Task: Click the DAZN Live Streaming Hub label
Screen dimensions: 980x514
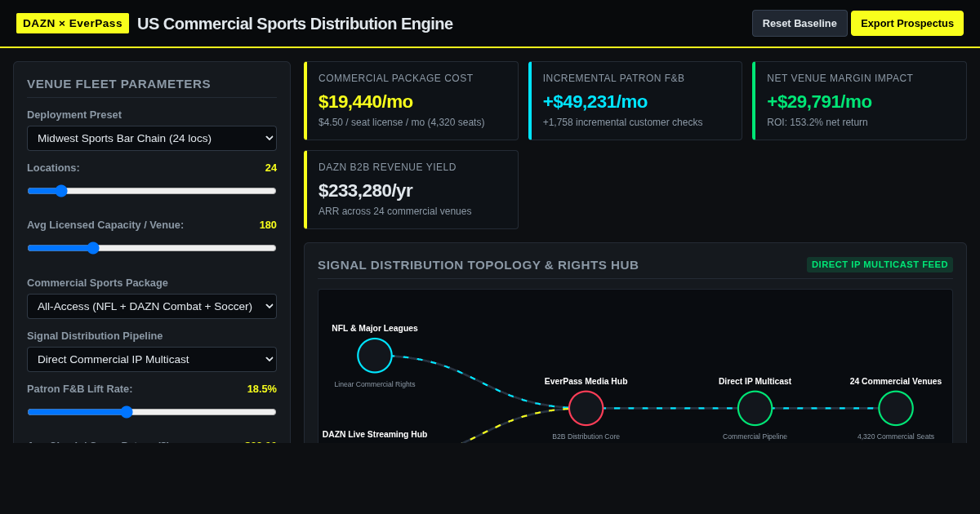Action: (x=375, y=434)
